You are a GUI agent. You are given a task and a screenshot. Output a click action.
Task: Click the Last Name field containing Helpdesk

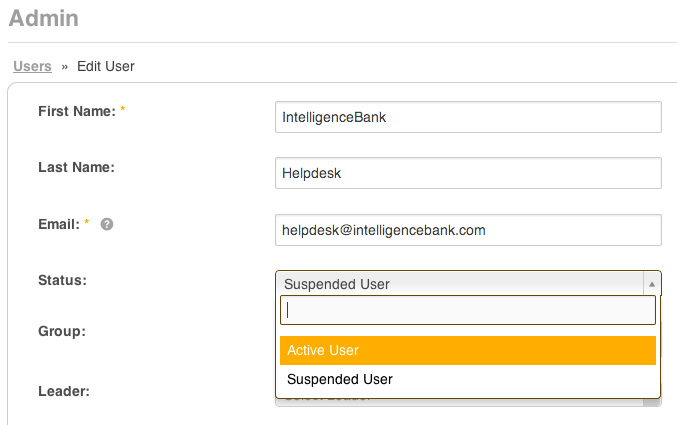pos(468,173)
